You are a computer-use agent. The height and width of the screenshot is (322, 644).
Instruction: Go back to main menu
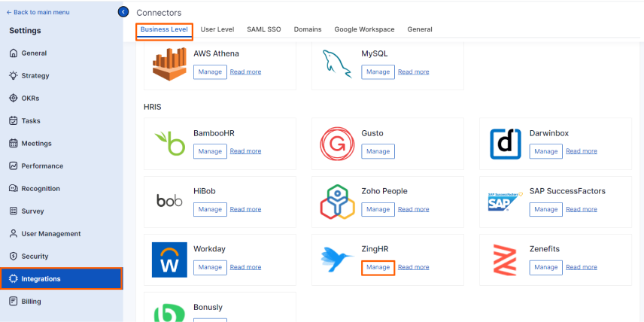(38, 12)
